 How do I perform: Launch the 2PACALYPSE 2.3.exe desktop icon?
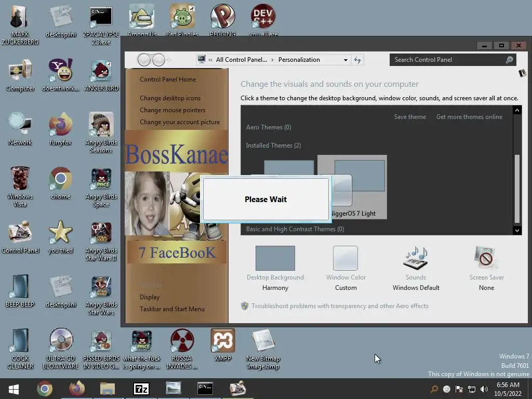(101, 25)
